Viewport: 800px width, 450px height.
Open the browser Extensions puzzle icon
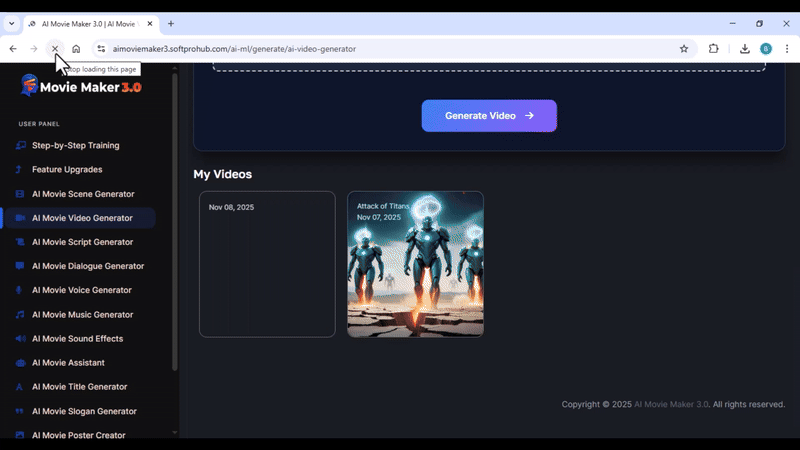pos(714,48)
